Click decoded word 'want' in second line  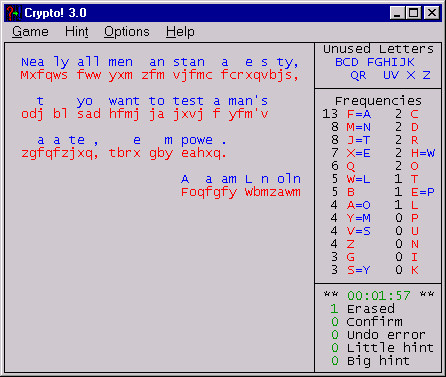click(x=124, y=101)
